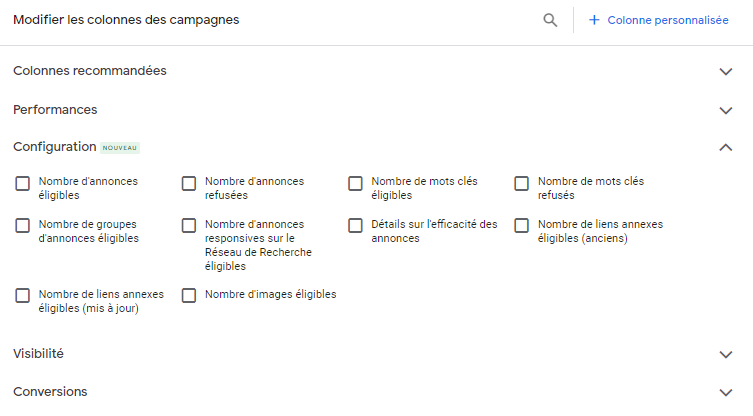Collapse the Configuration section chevron
The image size is (753, 416).
726,147
